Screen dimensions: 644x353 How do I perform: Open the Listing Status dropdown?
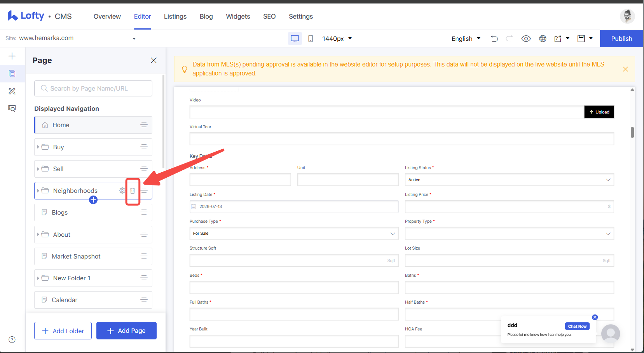[x=509, y=180]
